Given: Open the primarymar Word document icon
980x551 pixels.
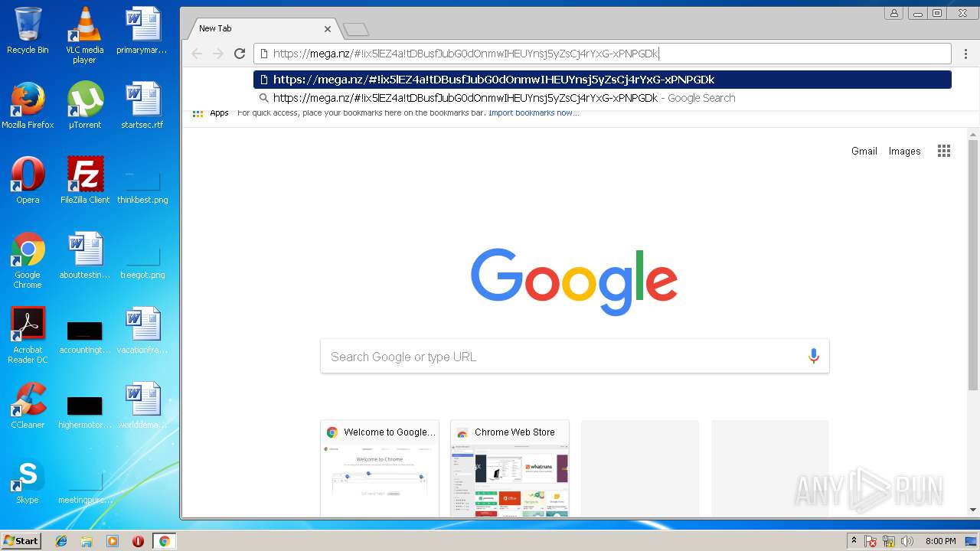Looking at the screenshot, I should pyautogui.click(x=142, y=31).
